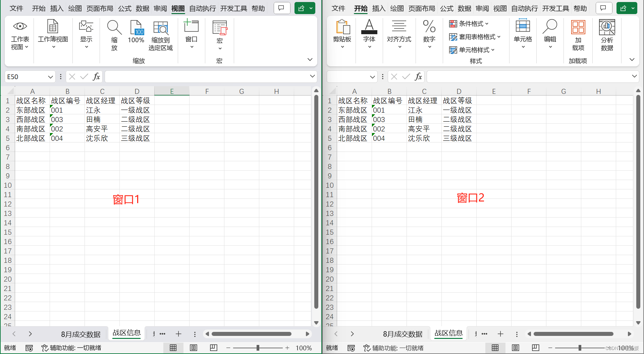The width and height of the screenshot is (644, 354).
Task: Expand the formula bar in window 2
Action: (x=634, y=76)
